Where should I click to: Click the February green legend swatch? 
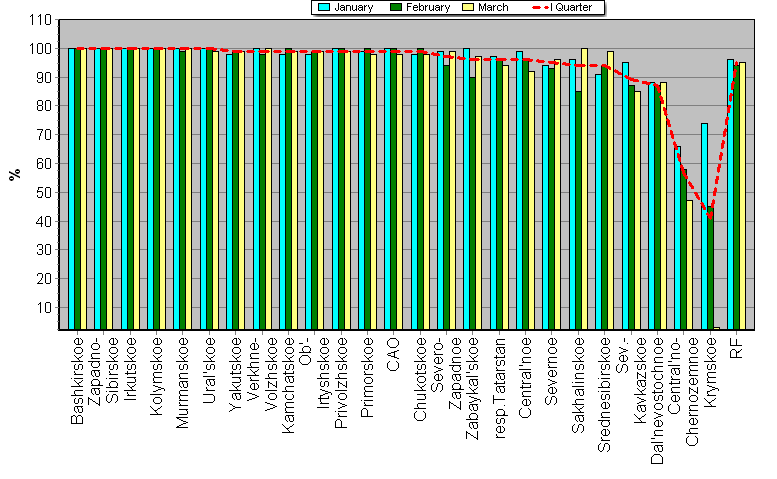pyautogui.click(x=396, y=7)
